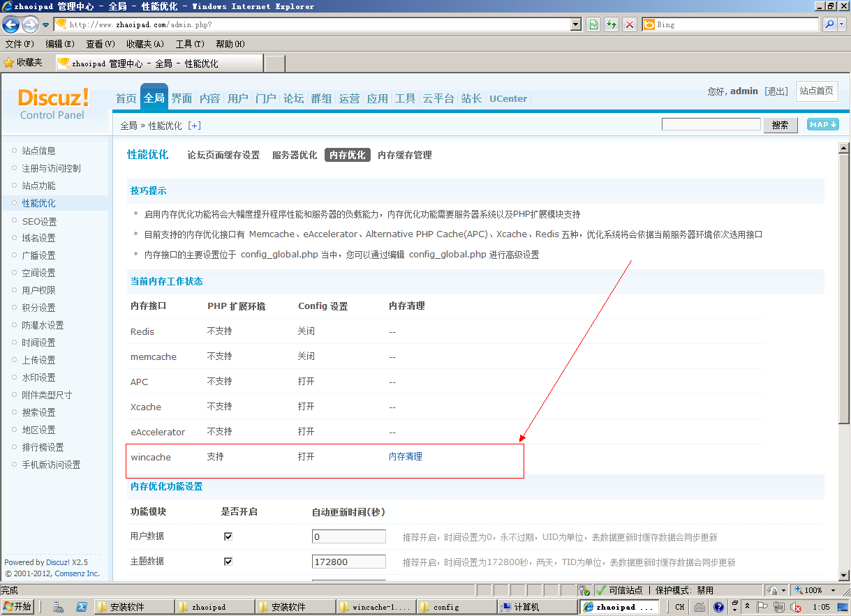
Task: Click the Windows 开始 Start button
Action: click(x=18, y=607)
